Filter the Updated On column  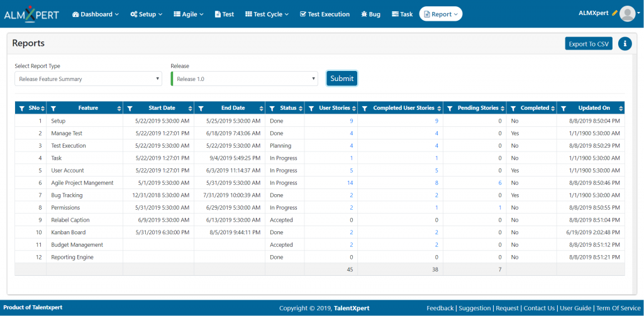(x=563, y=108)
